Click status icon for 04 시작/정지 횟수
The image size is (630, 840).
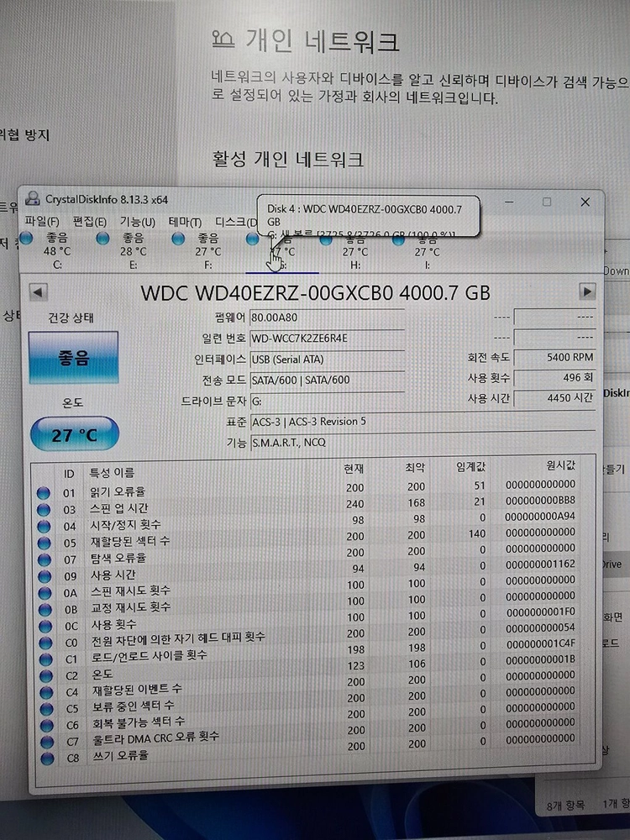point(44,527)
